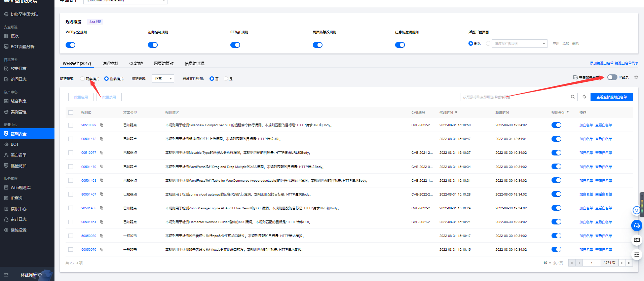Toggle the 网页防篡改规则 switch
The width and height of the screenshot is (644, 281).
tap(318, 45)
